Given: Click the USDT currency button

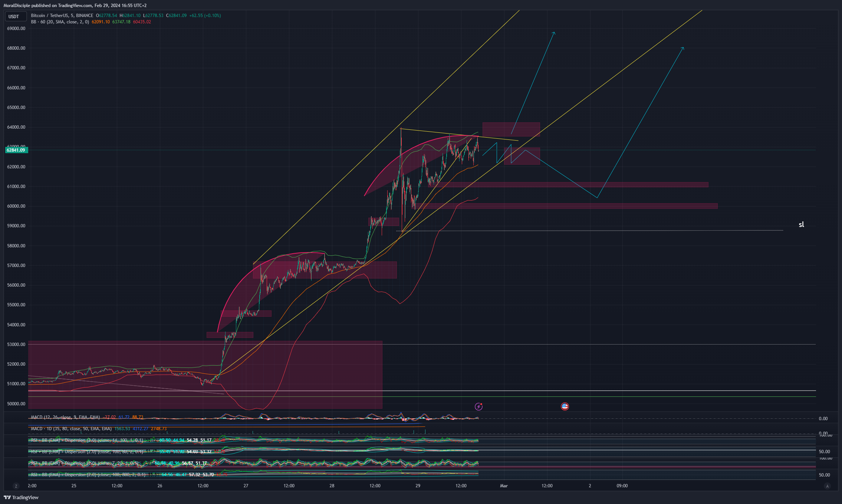Looking at the screenshot, I should pos(16,16).
